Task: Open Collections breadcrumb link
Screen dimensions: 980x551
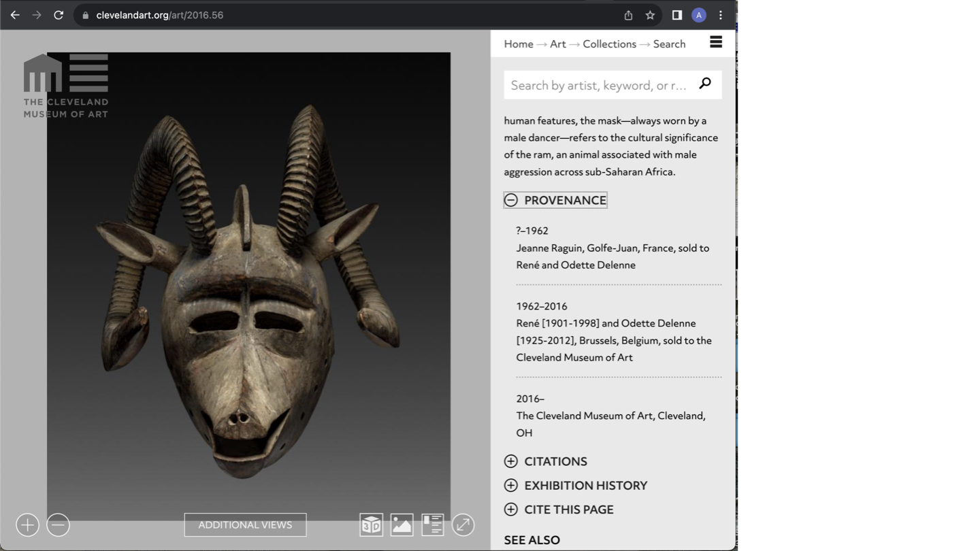Action: [609, 44]
